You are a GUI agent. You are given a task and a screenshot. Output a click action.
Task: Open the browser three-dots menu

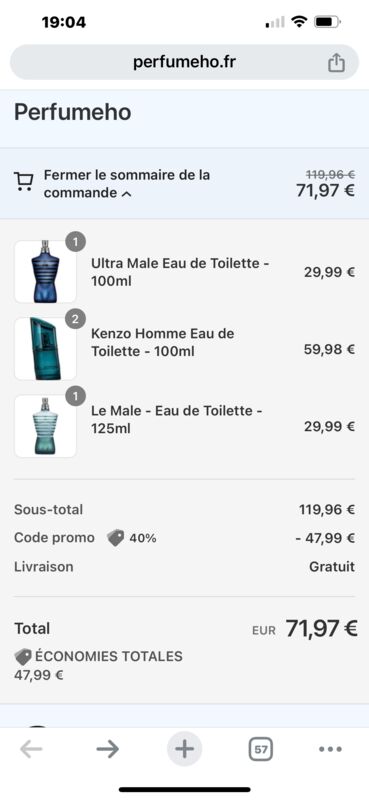pos(330,749)
